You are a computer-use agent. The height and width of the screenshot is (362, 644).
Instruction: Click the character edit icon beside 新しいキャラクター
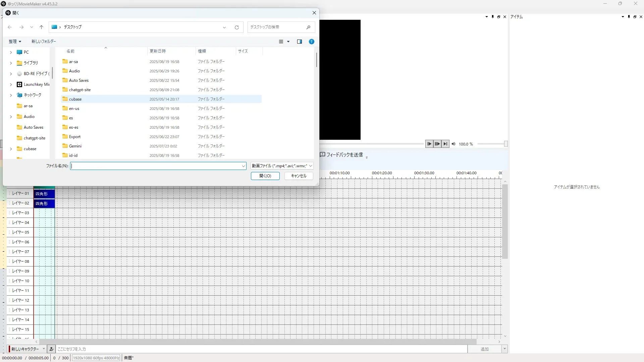coord(51,349)
